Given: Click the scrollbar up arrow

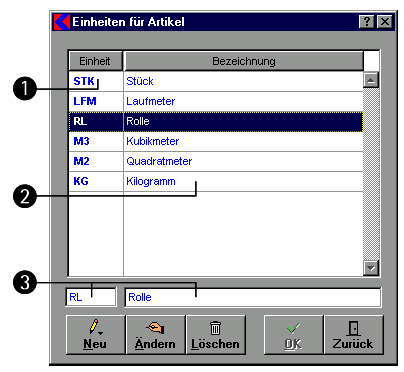Looking at the screenshot, I should tap(371, 80).
